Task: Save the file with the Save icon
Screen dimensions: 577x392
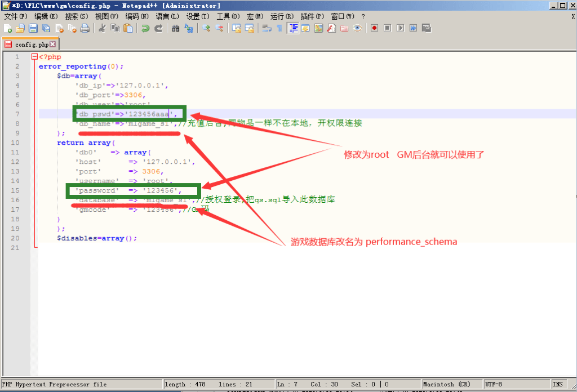Action: tap(33, 28)
